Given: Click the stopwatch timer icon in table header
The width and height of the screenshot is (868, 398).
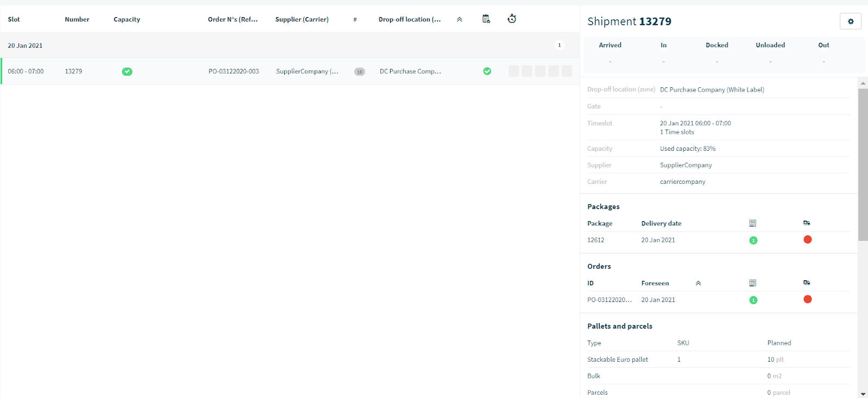Looking at the screenshot, I should [512, 19].
